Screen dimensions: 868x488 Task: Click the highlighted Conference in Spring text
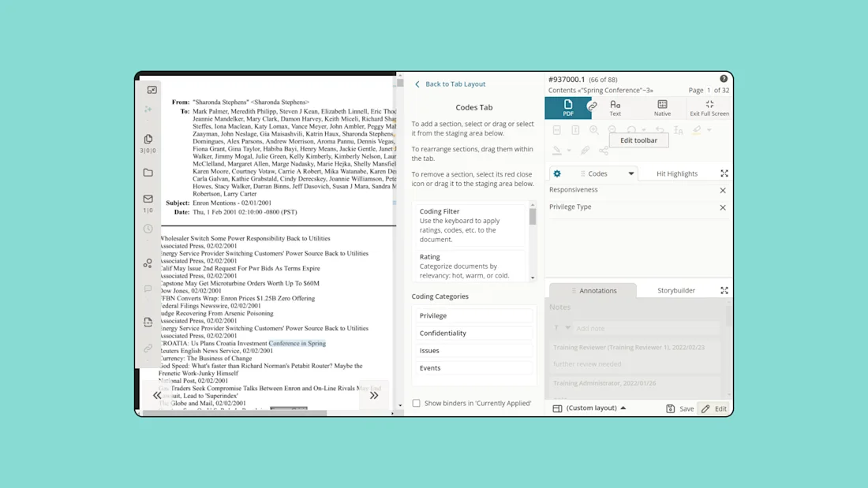[x=297, y=343]
